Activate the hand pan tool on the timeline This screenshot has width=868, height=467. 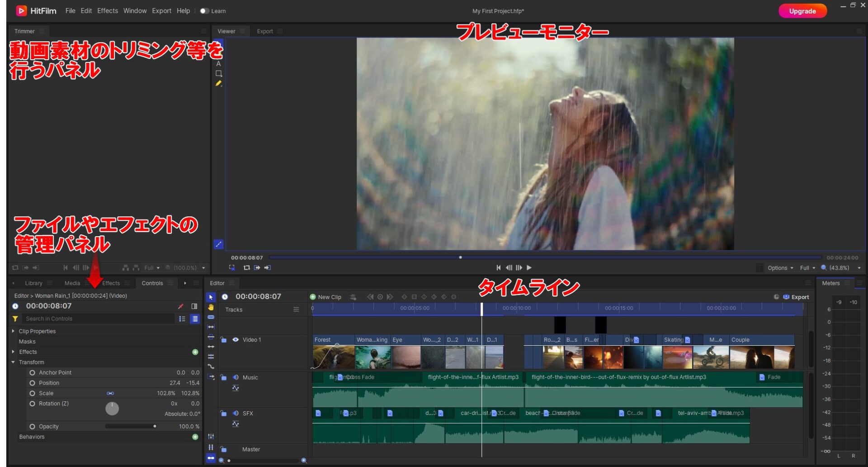(210, 307)
